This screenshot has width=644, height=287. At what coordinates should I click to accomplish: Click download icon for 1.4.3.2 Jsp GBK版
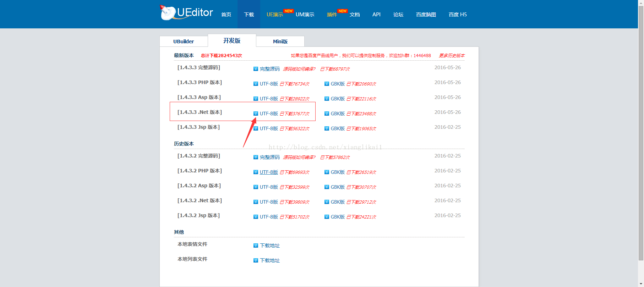coord(327,217)
